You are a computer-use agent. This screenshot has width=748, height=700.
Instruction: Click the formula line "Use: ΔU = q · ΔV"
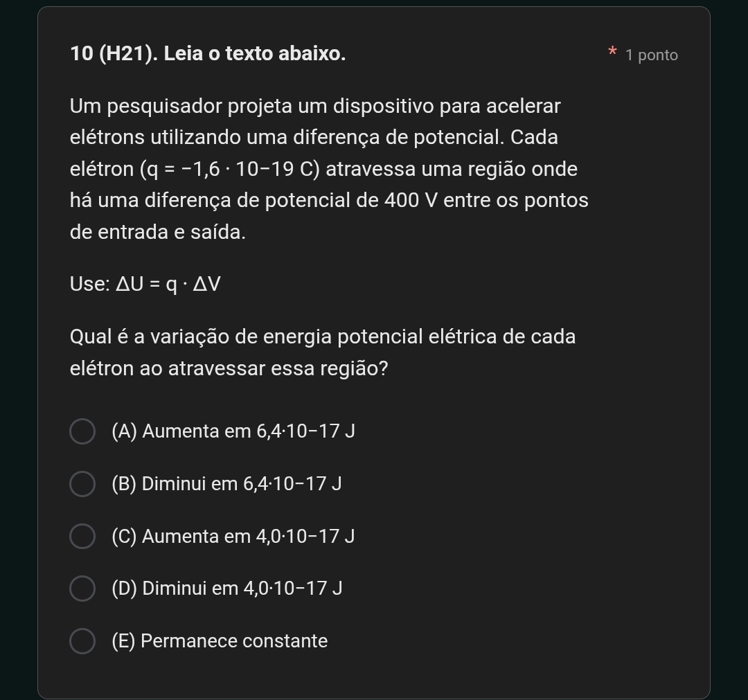tap(145, 284)
